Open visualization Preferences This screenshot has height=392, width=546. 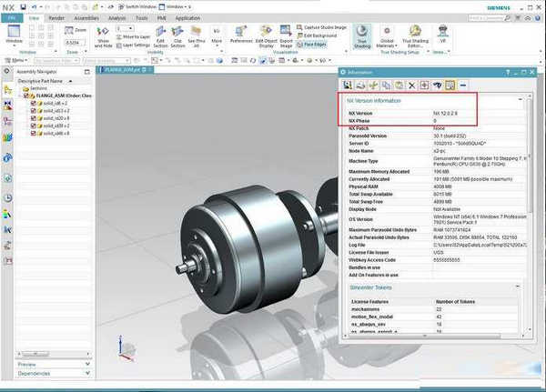click(241, 35)
